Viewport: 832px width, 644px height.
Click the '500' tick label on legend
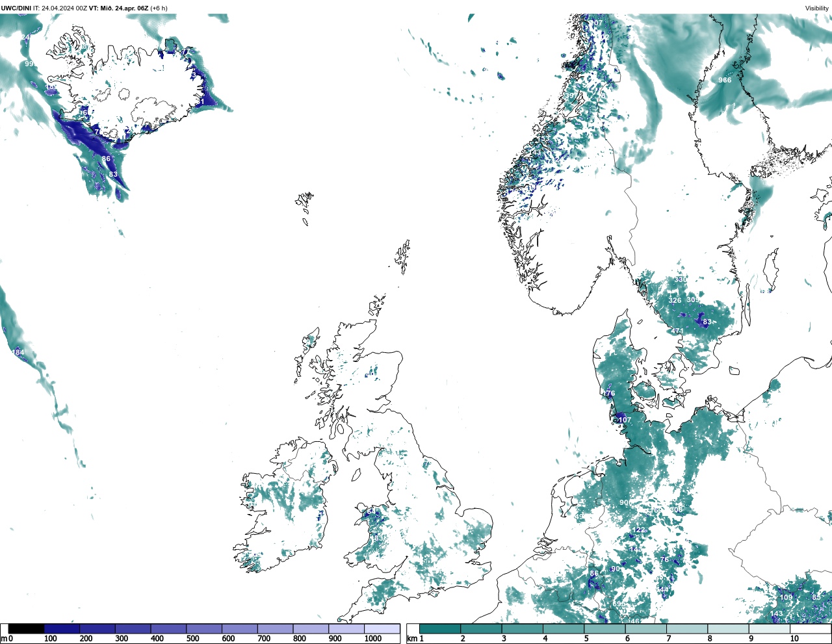click(x=192, y=639)
